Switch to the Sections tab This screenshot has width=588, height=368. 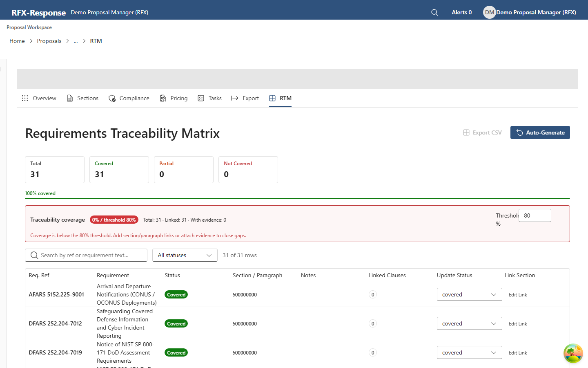[x=82, y=98]
